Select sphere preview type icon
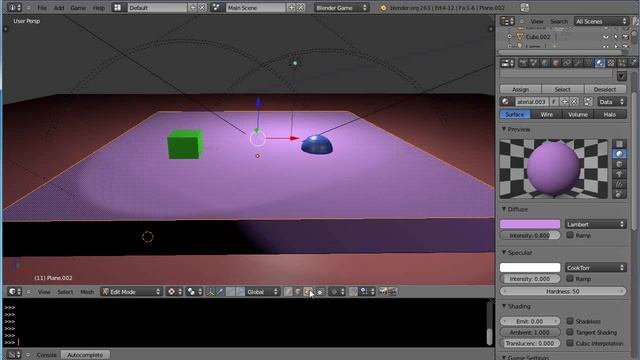Screen dimensions: 640x360 click(x=619, y=154)
